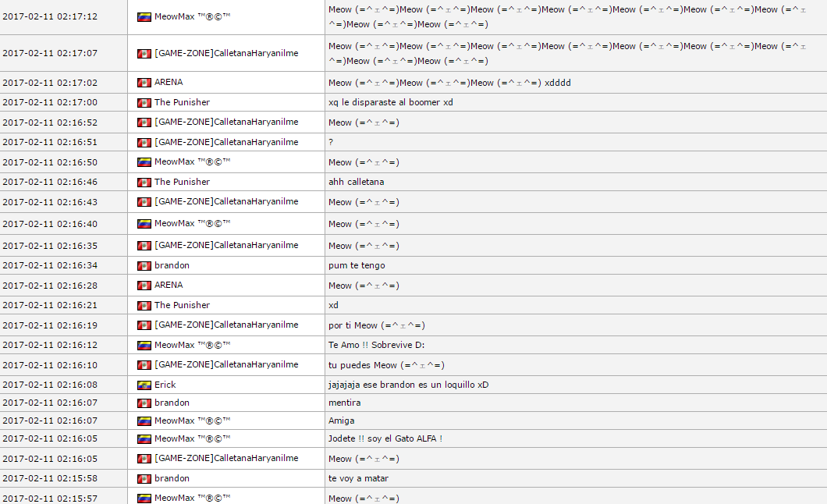Click the flag icon in the 'tu puedes Meow' row

pos(144,365)
